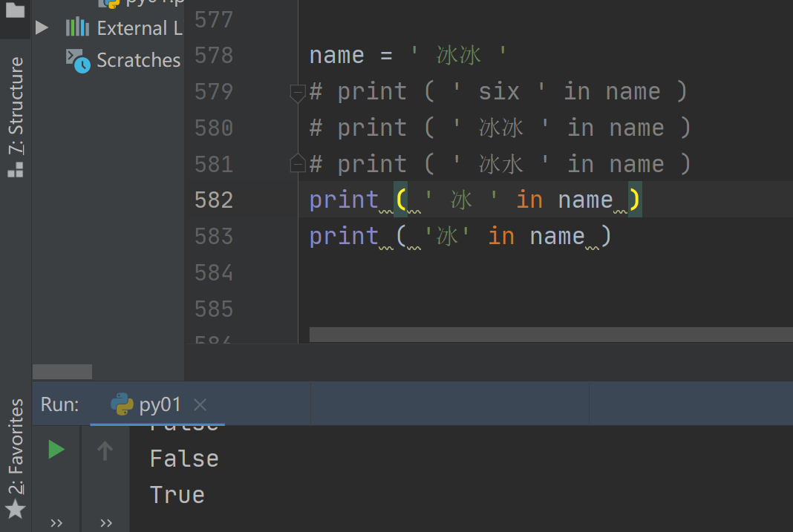Viewport: 793px width, 532px height.
Task: Open the 7: Structure tool window
Action: pos(16,105)
